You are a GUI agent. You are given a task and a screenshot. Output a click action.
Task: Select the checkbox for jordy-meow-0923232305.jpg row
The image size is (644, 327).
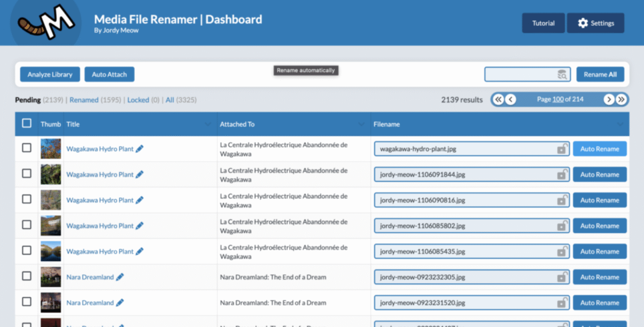(x=27, y=276)
